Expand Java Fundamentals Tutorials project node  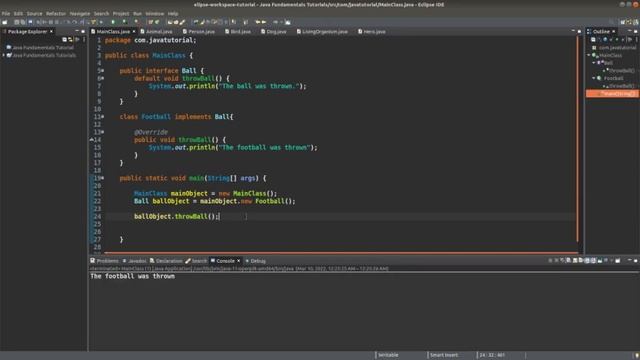4,55
